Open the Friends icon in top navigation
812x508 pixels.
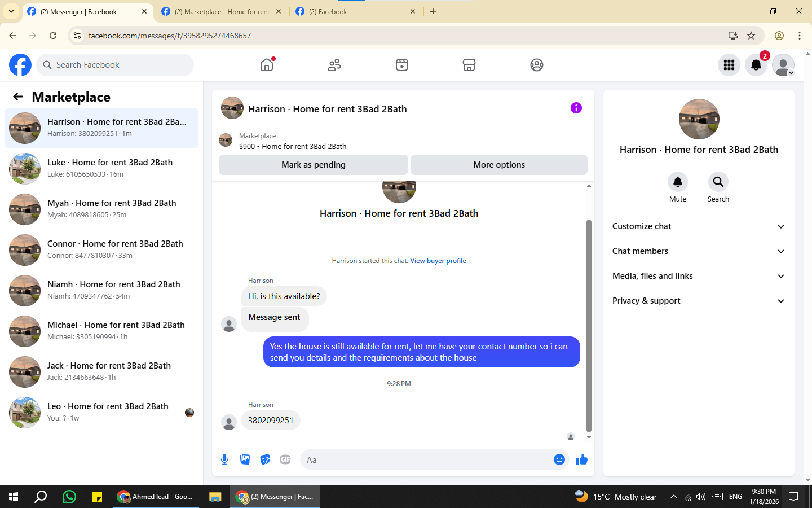tap(334, 65)
